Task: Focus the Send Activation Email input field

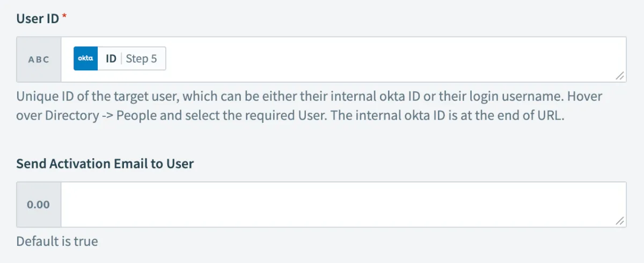Action: tap(343, 204)
